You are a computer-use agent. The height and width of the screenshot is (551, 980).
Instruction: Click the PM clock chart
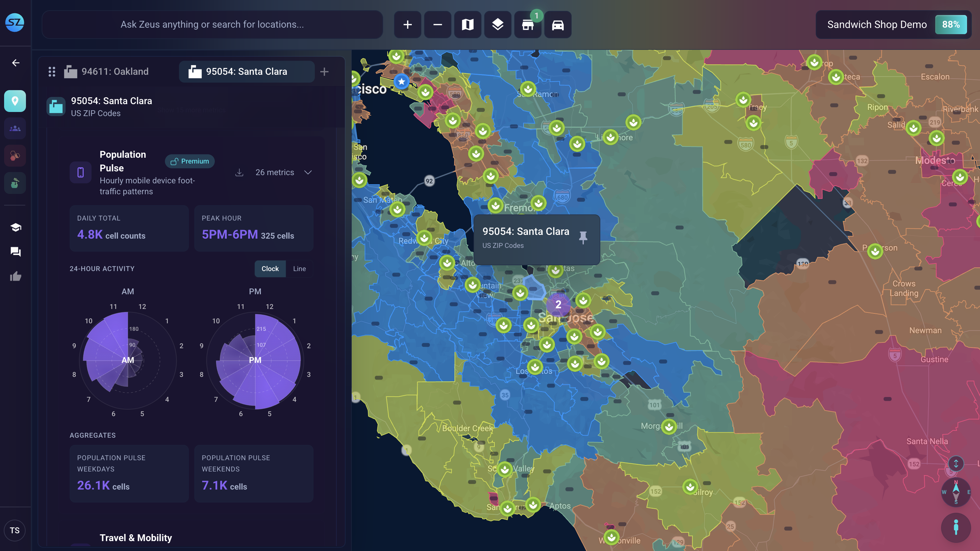[x=255, y=360]
